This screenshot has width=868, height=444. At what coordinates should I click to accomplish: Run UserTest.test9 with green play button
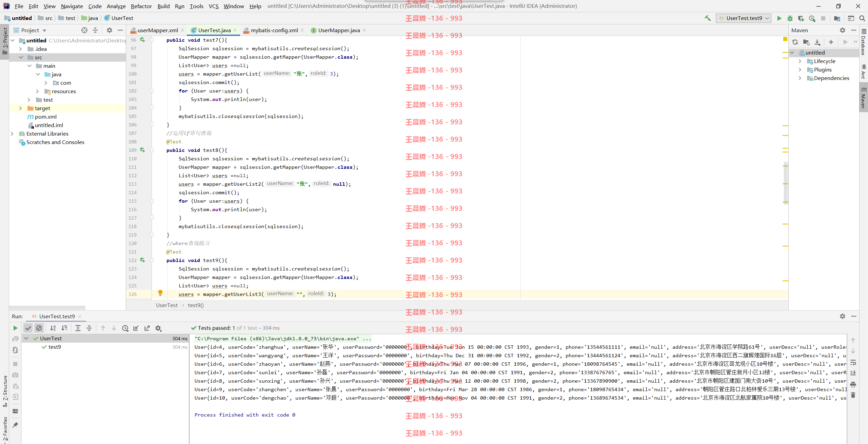pyautogui.click(x=779, y=18)
